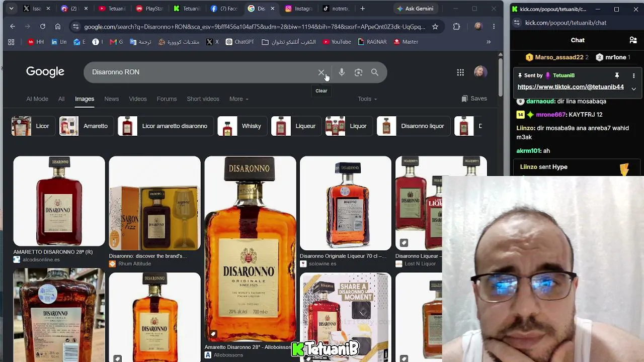Unpin the pinned message in Kick chat
The width and height of the screenshot is (644, 362).
(617, 75)
